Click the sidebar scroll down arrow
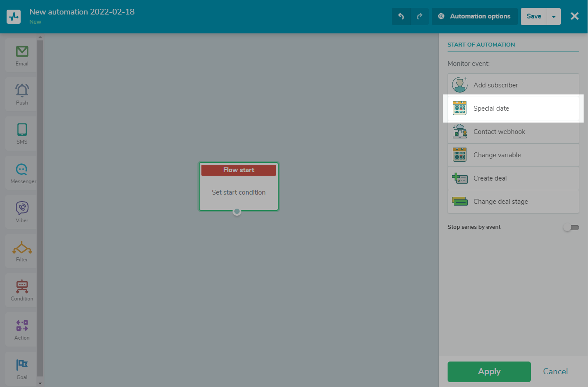 [x=40, y=383]
